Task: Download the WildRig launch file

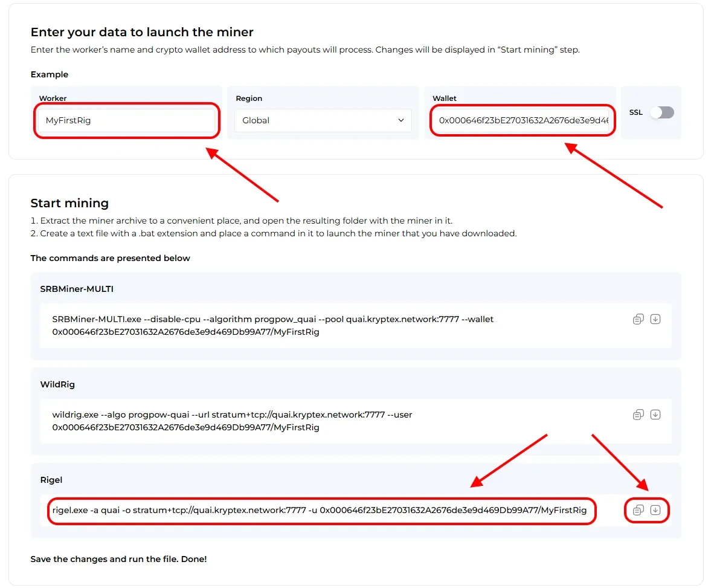Action: pos(655,415)
